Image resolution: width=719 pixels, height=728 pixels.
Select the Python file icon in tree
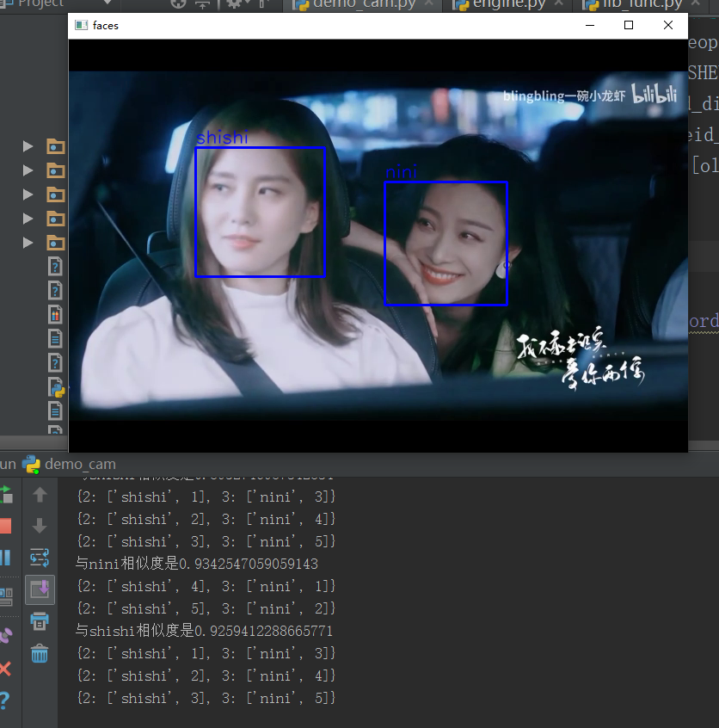tap(56, 387)
